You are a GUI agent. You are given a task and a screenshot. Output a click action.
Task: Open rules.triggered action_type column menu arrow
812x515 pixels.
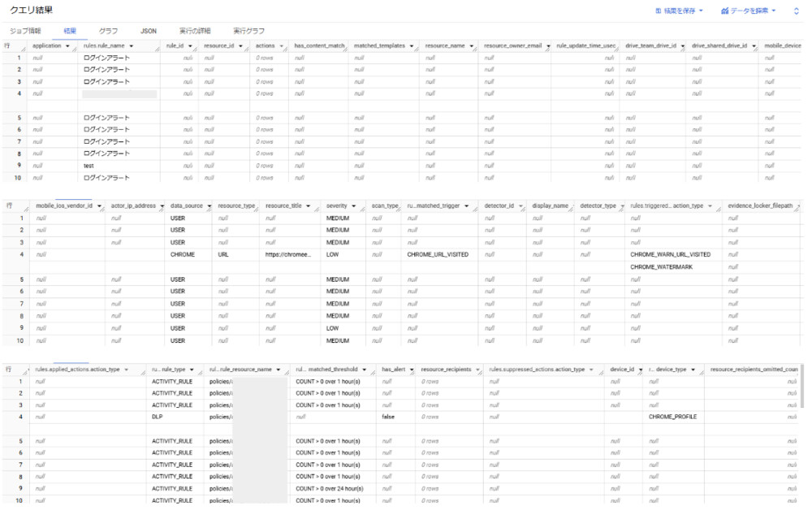pos(710,206)
